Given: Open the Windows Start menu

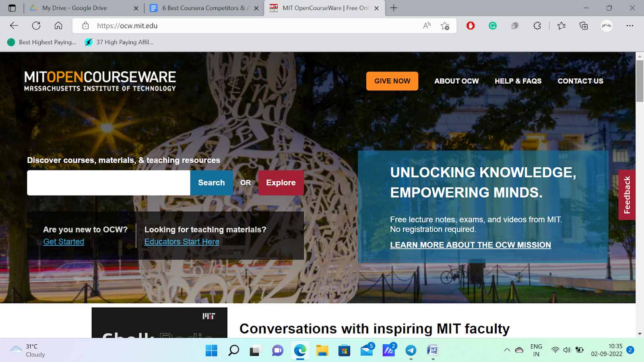Looking at the screenshot, I should click(x=211, y=350).
